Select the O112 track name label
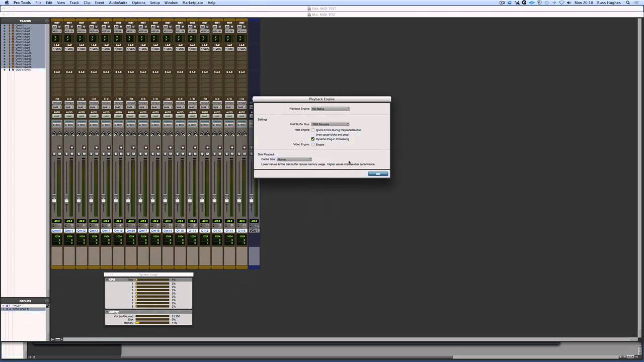The width and height of the screenshot is (644, 362). click(x=205, y=231)
